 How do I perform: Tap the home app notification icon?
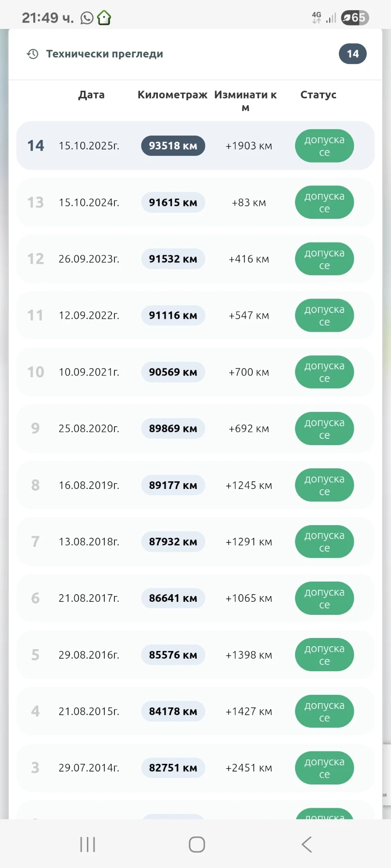click(104, 18)
